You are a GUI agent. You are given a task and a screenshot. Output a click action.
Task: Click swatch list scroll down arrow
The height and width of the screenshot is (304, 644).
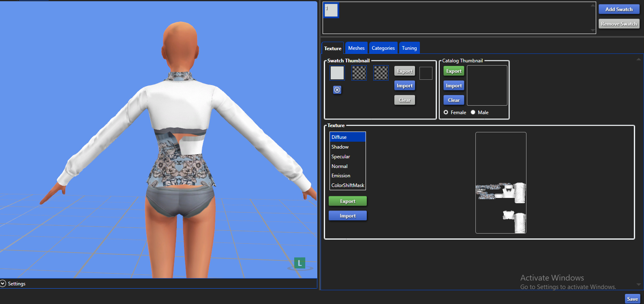tap(593, 30)
